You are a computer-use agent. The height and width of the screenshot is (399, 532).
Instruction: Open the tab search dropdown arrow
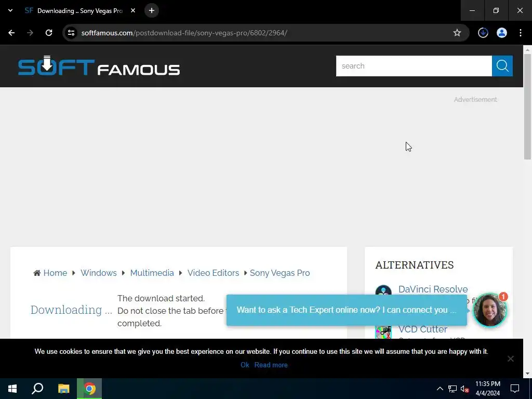pos(10,10)
